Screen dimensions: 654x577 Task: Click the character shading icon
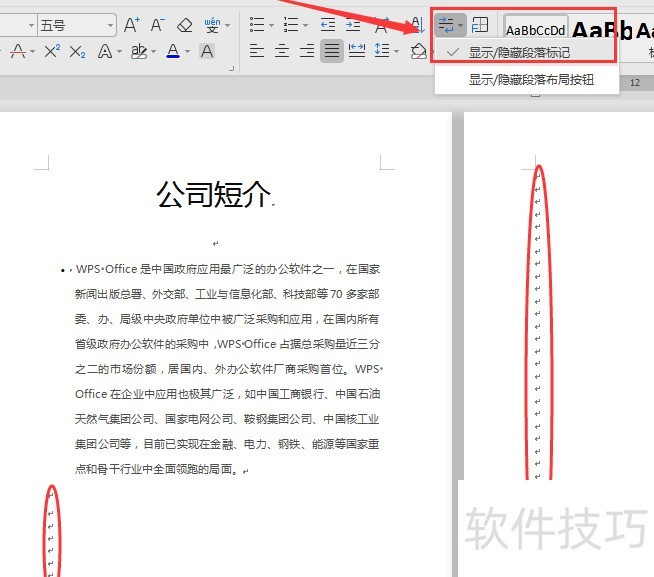click(x=206, y=50)
